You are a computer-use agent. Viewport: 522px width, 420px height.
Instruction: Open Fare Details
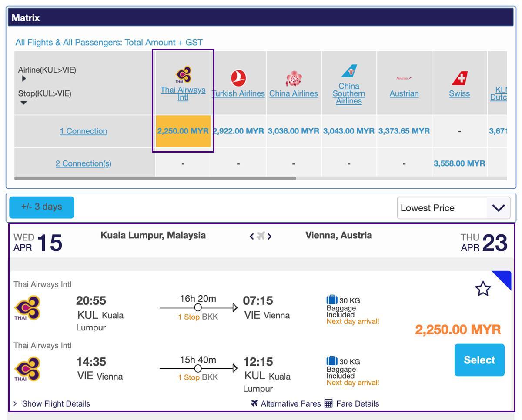click(358, 404)
